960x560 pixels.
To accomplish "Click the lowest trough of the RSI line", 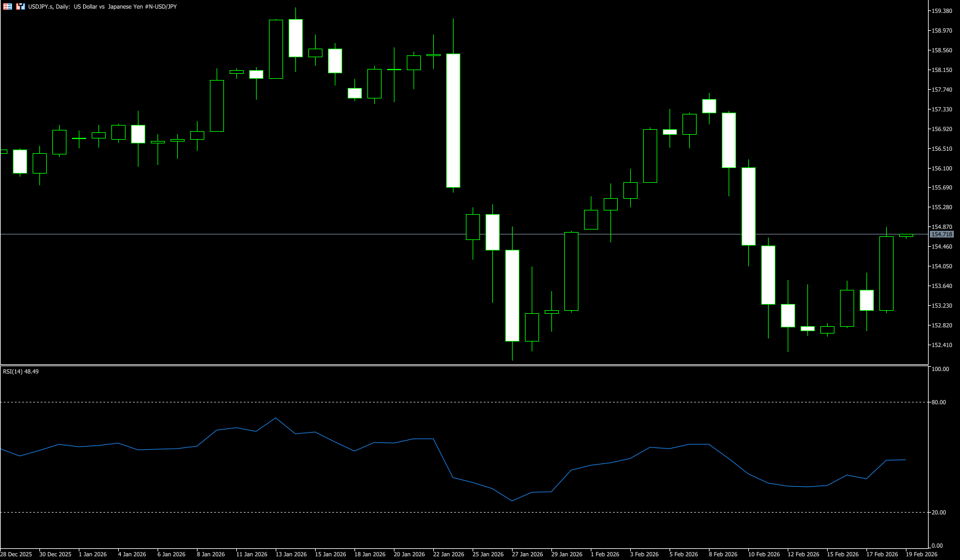I will click(x=512, y=501).
